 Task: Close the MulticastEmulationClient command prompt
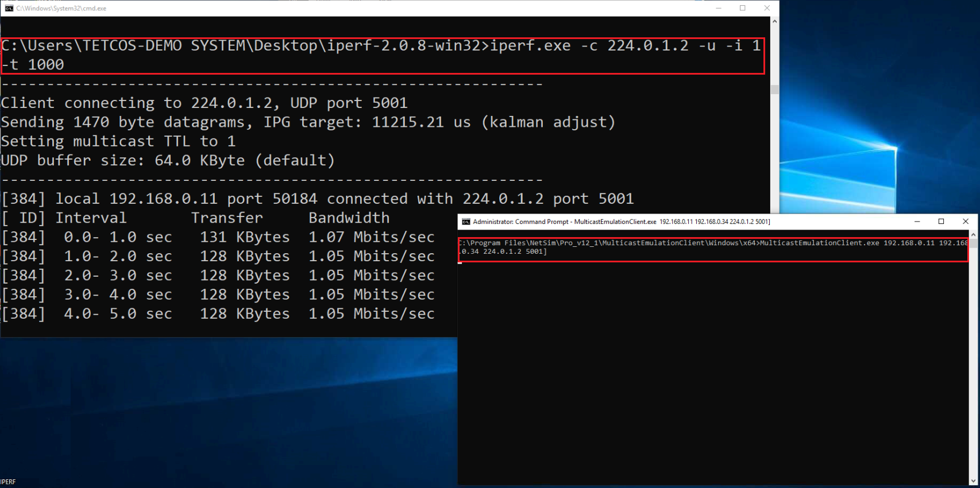point(966,222)
